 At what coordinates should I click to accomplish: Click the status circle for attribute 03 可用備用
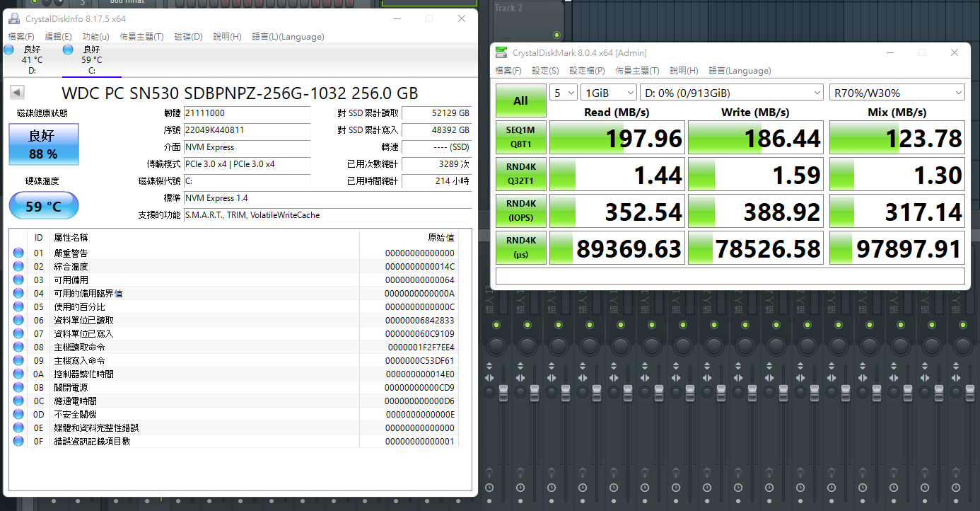pos(18,280)
